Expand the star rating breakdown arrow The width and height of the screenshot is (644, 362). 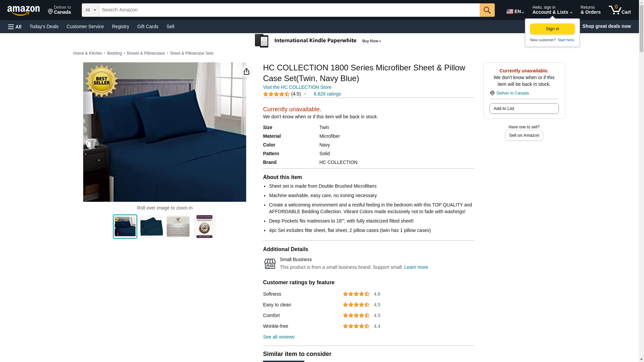click(x=305, y=94)
